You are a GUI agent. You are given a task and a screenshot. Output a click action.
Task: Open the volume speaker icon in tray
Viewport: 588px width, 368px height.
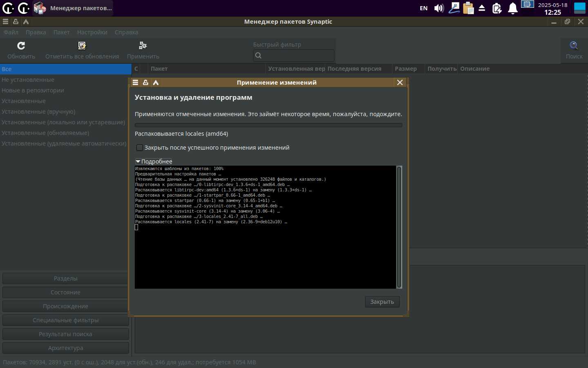point(439,8)
